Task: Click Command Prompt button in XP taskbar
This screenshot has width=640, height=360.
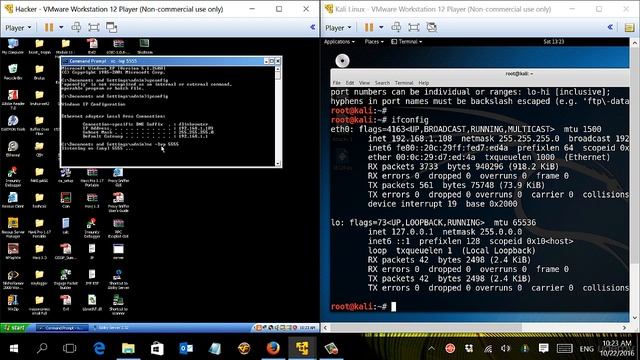Action: (x=61, y=328)
